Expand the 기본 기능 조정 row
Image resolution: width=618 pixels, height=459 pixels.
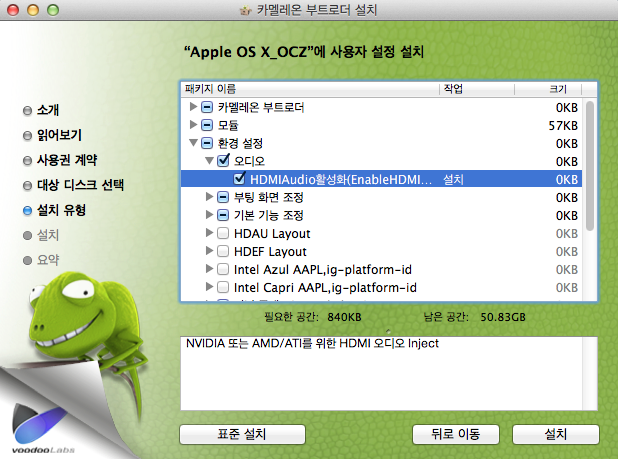click(x=209, y=215)
